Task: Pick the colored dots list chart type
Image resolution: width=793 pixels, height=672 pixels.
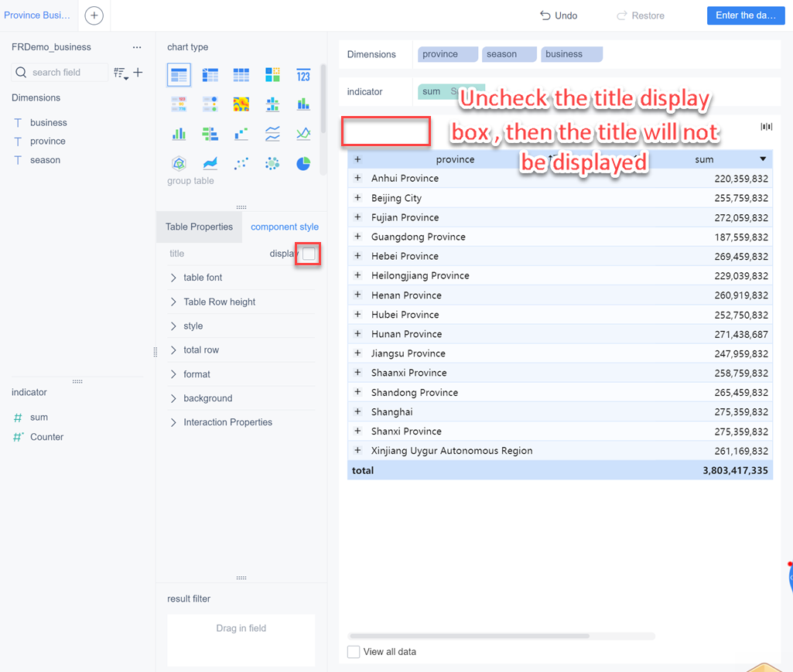Action: 210,104
